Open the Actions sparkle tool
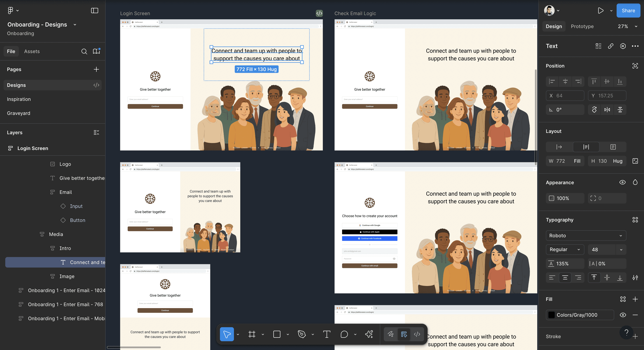 click(x=369, y=334)
